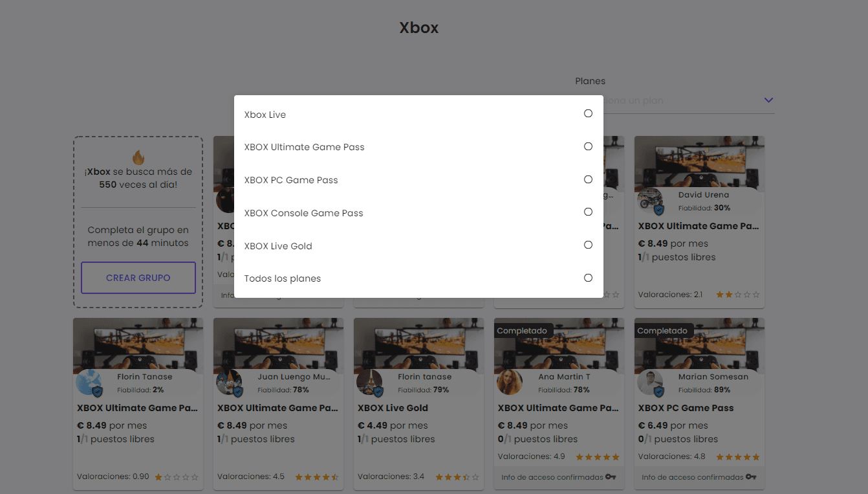Choose XBOX Live Gold option text
This screenshot has height=494, width=868.
[278, 246]
